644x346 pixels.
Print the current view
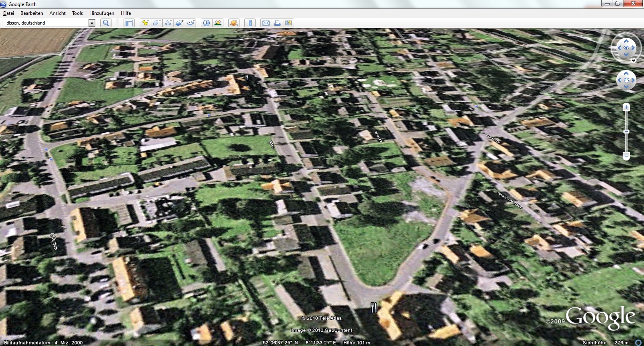[x=277, y=23]
